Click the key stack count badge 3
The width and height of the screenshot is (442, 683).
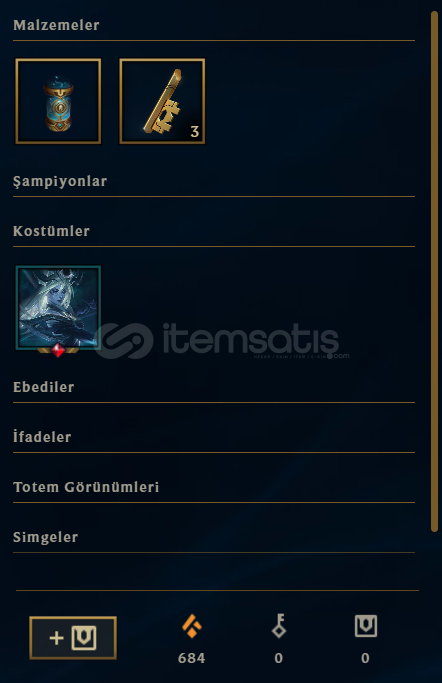(195, 132)
